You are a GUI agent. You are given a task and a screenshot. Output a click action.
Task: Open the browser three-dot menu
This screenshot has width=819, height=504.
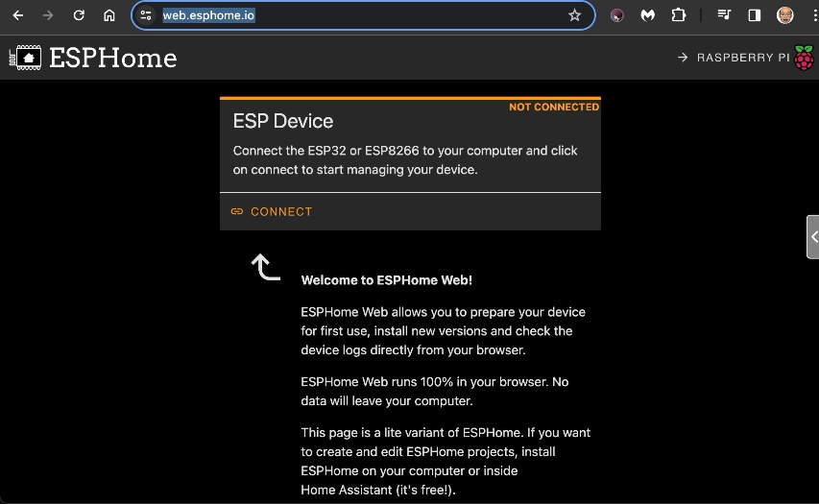coord(815,15)
